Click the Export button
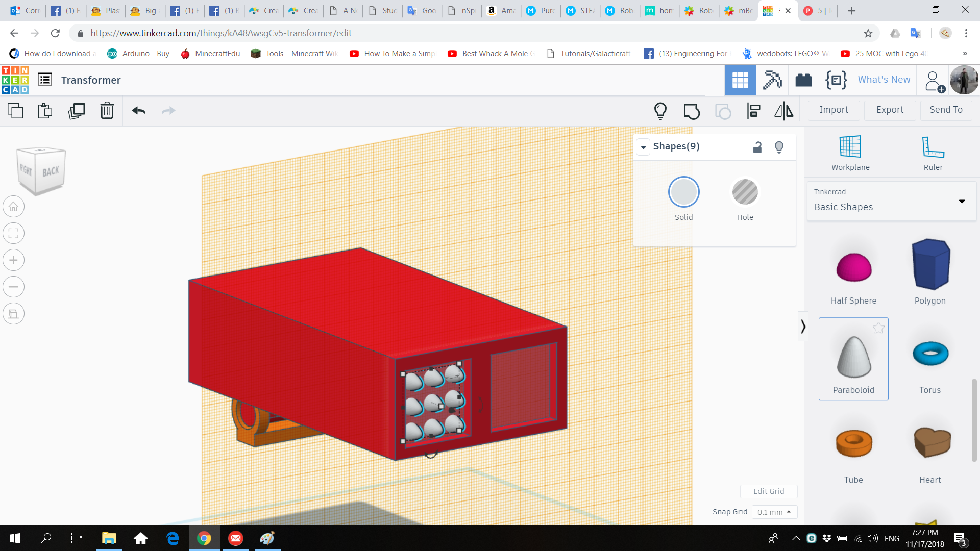This screenshot has width=980, height=551. (890, 110)
